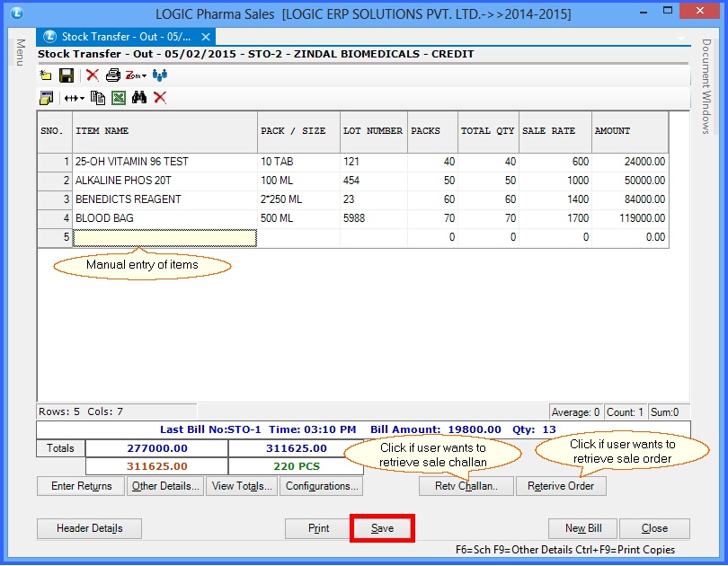
Task: Click the PACK / SIZE column header
Action: coord(298,132)
